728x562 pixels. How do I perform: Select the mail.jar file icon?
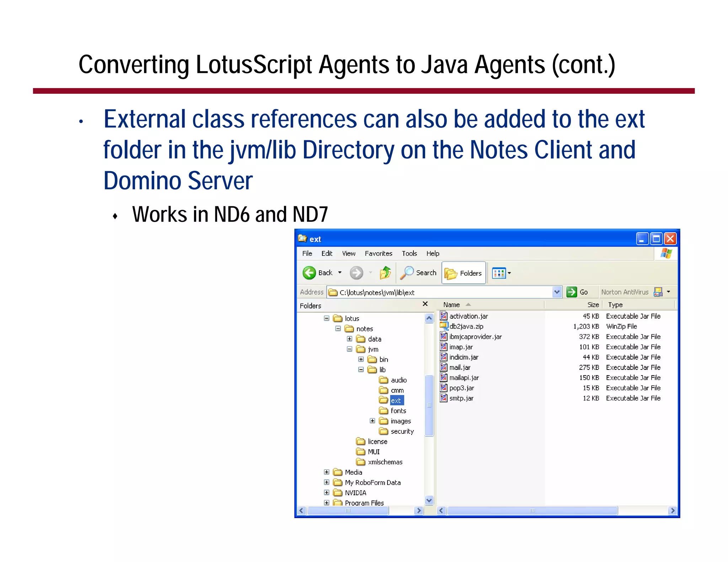(443, 367)
